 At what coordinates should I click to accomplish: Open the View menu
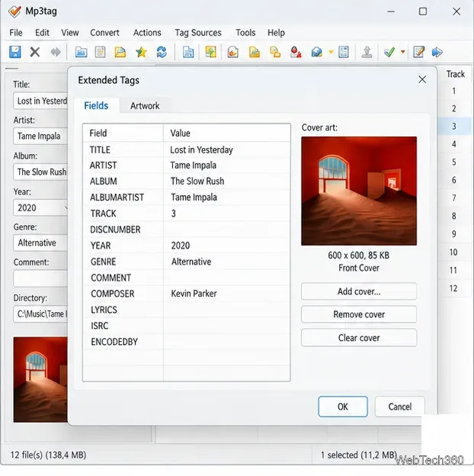pyautogui.click(x=70, y=33)
